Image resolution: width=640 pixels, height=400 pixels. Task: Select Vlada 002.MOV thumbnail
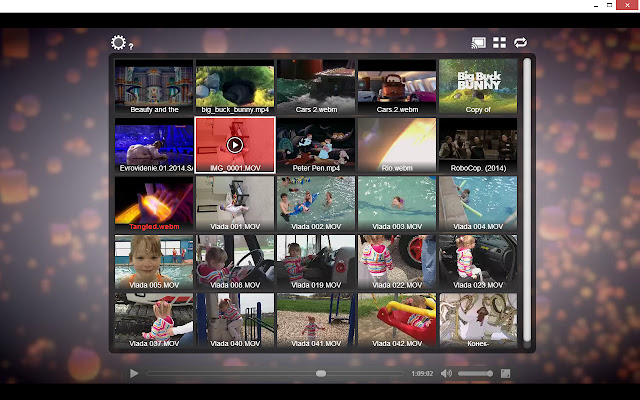tap(316, 204)
